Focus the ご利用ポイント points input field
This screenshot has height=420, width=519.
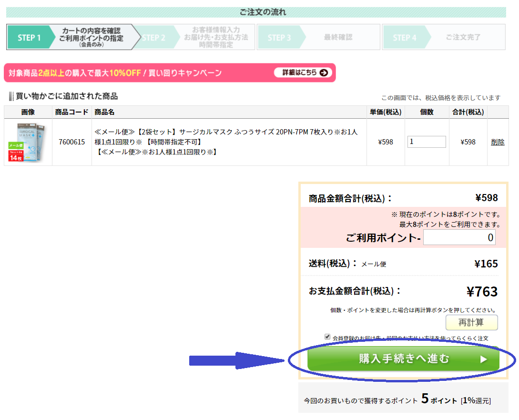click(x=459, y=237)
